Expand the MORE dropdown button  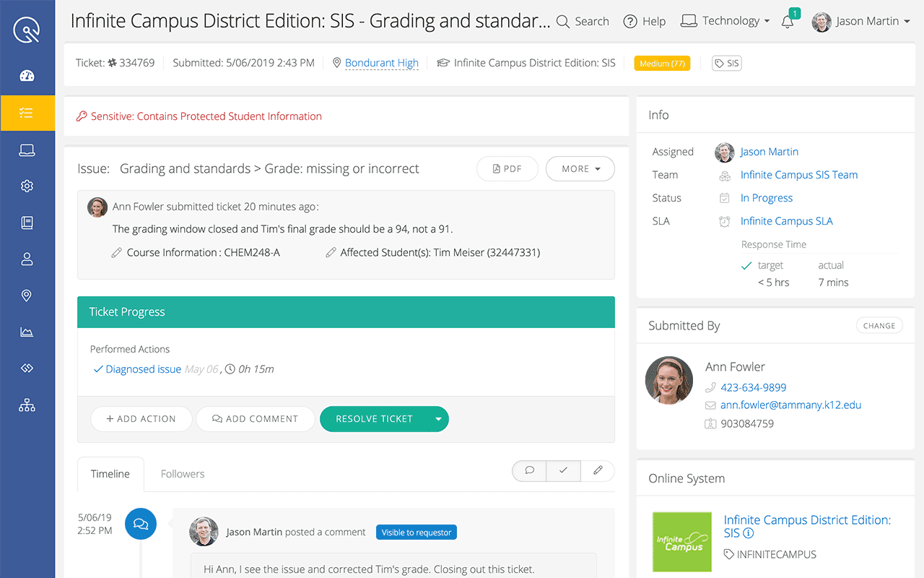[x=580, y=169]
